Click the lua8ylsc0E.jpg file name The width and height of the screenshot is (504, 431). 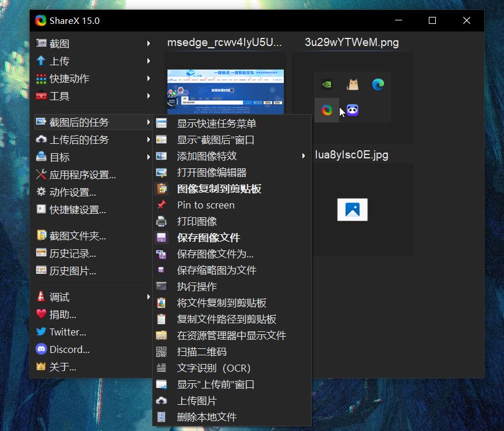[352, 154]
